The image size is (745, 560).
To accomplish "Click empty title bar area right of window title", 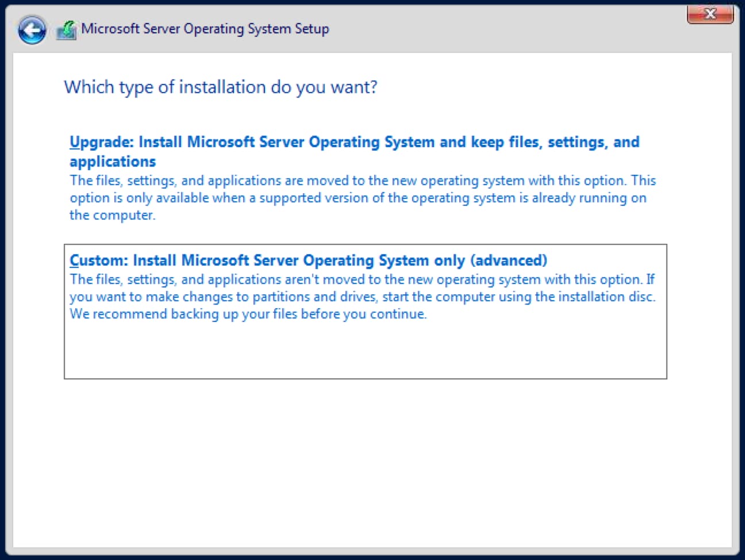I will click(x=506, y=29).
